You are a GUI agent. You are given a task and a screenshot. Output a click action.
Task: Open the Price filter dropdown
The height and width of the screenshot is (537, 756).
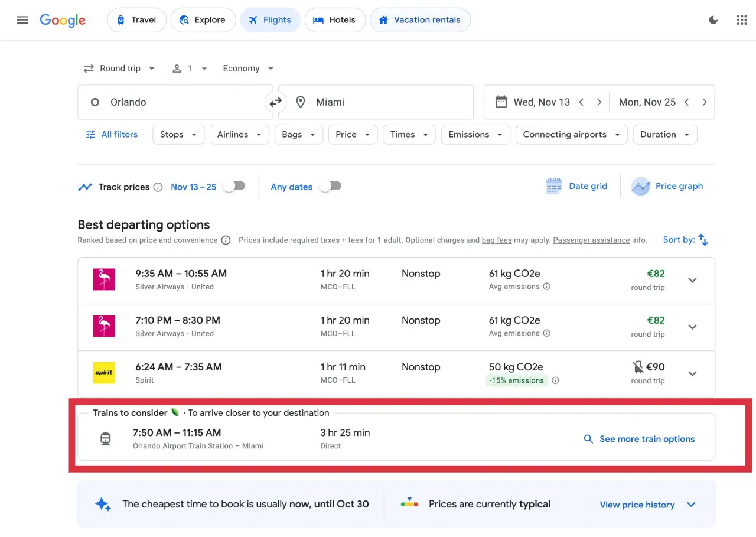353,135
